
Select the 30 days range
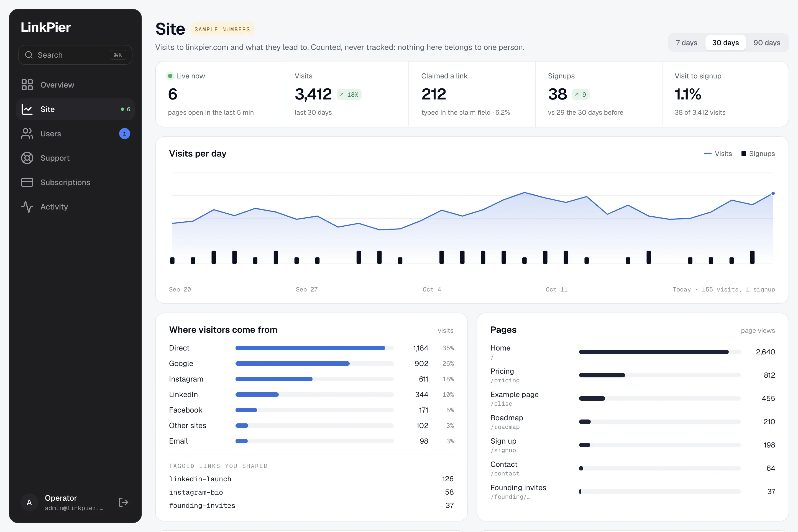pos(725,43)
